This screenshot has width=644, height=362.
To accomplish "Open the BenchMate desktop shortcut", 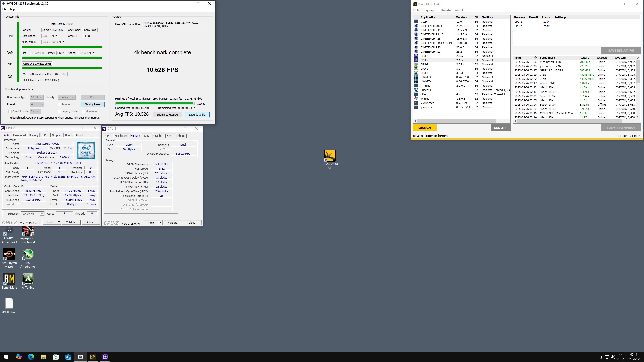I will 9,281.
